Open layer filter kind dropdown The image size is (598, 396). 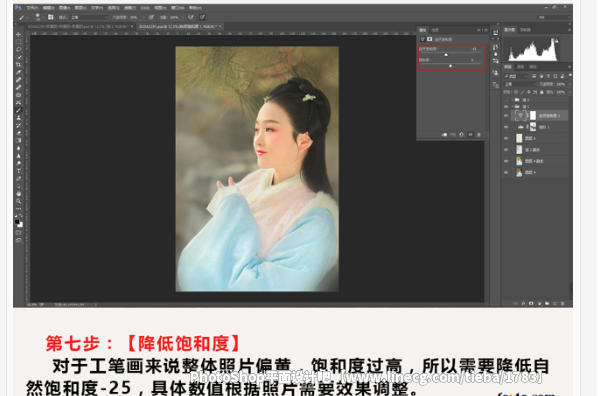click(516, 76)
